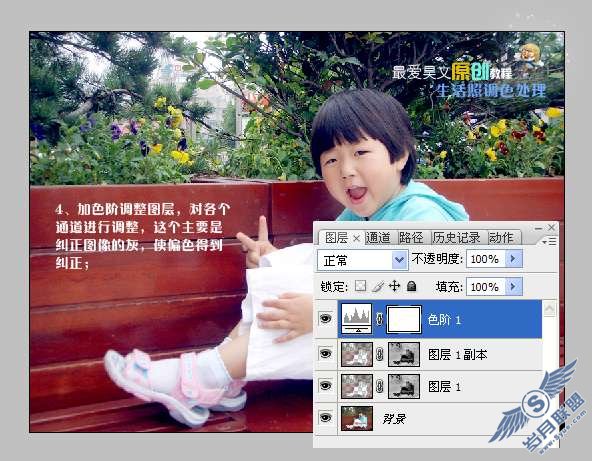
Task: Expand the 填充 slider arrow
Action: 513,287
